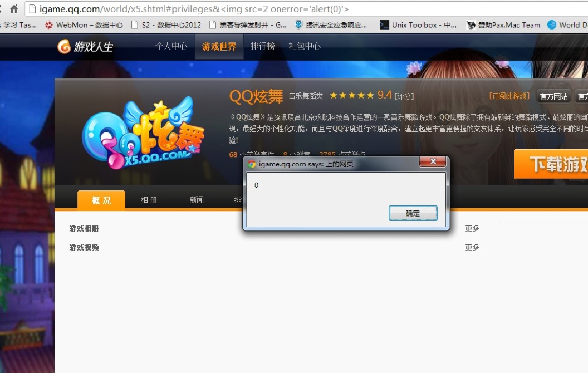Image resolution: width=588 pixels, height=373 pixels.
Task: Open the 礼包中心 navigation item
Action: [304, 46]
